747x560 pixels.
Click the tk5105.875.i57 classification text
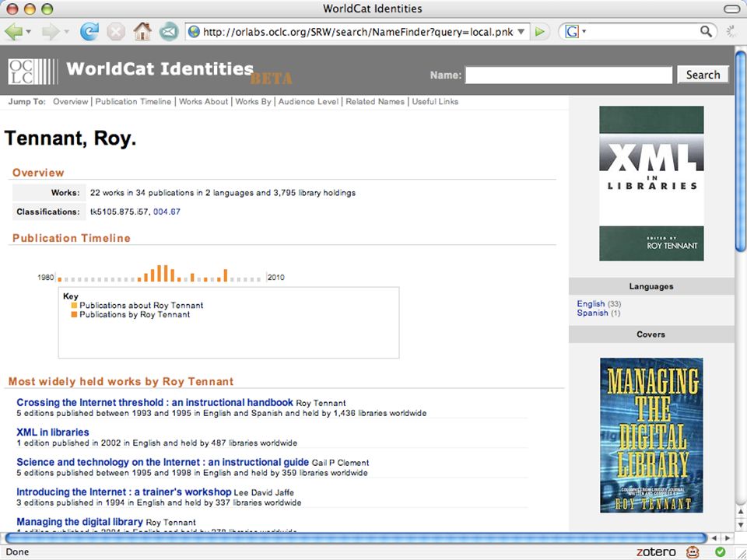[120, 212]
